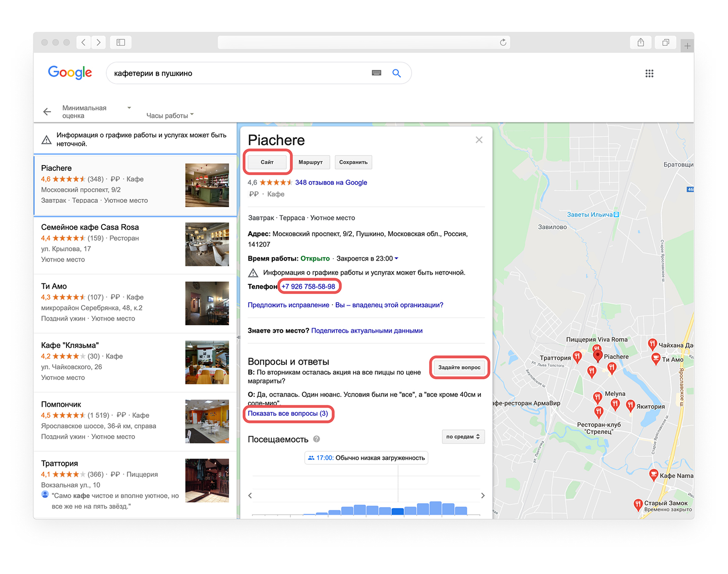Click the Помпончик cafe photo thumbnail

click(x=207, y=421)
